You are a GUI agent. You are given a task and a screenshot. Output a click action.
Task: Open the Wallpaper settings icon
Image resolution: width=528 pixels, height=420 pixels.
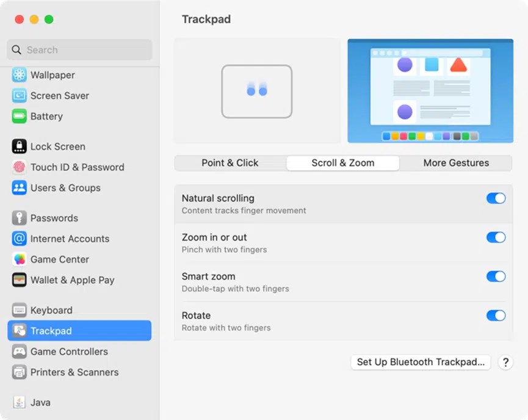(x=19, y=75)
